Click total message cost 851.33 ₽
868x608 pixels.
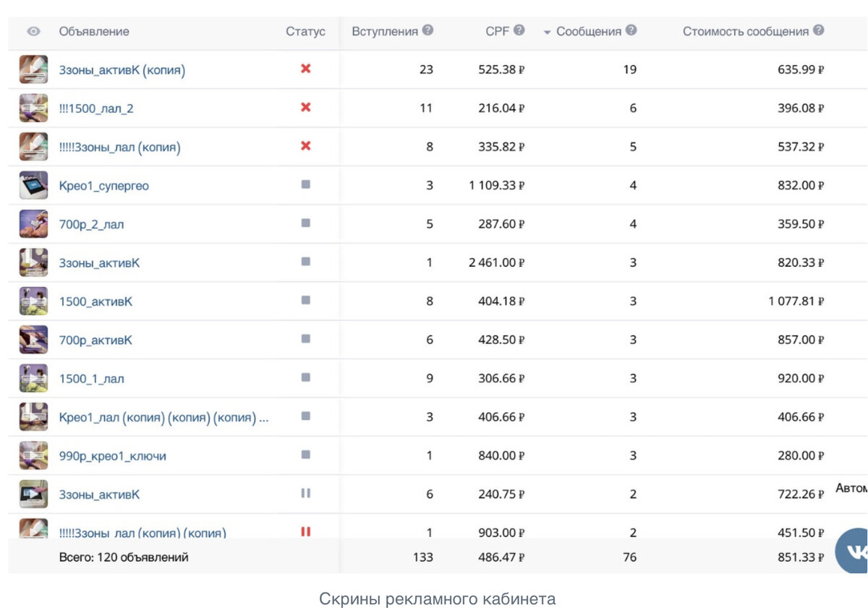pyautogui.click(x=801, y=557)
